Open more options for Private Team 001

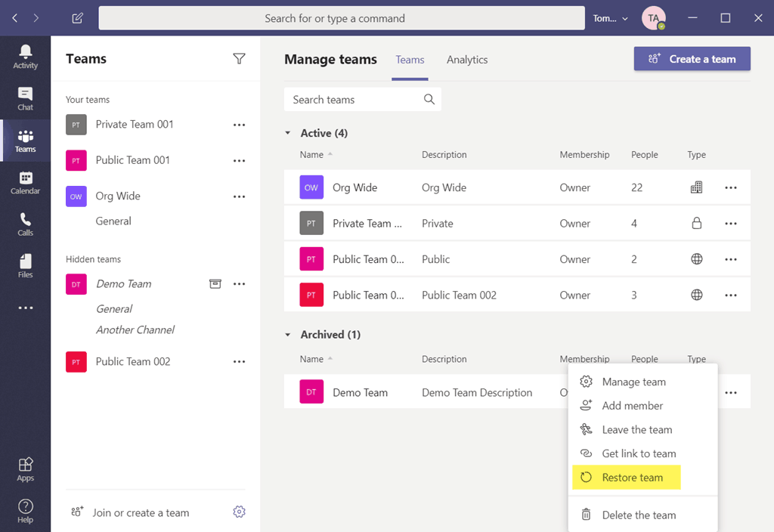pyautogui.click(x=239, y=125)
